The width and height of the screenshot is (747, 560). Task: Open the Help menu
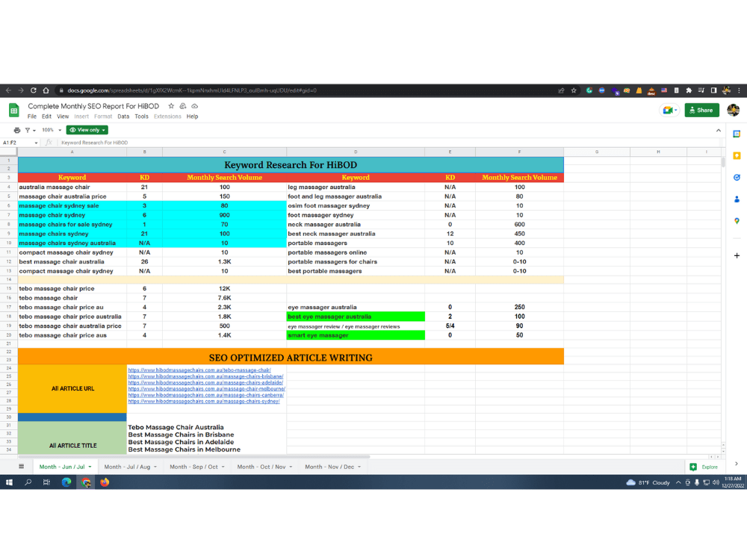(x=193, y=116)
